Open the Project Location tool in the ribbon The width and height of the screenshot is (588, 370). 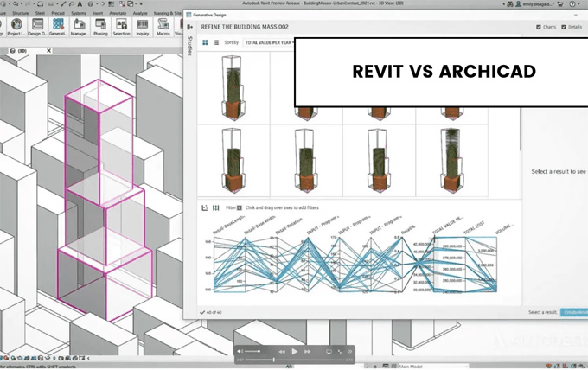(x=16, y=27)
